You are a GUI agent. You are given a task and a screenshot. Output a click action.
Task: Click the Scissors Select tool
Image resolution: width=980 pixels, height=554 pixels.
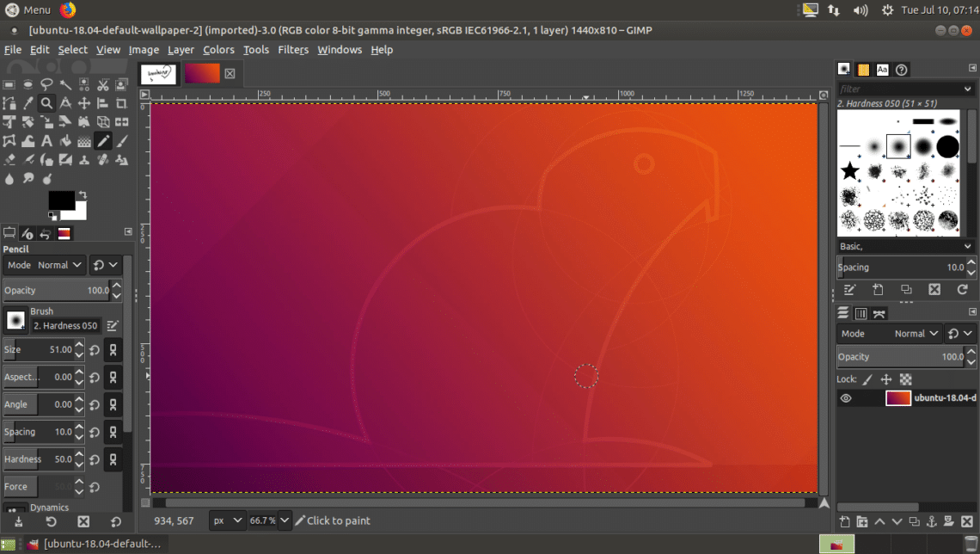pyautogui.click(x=102, y=84)
